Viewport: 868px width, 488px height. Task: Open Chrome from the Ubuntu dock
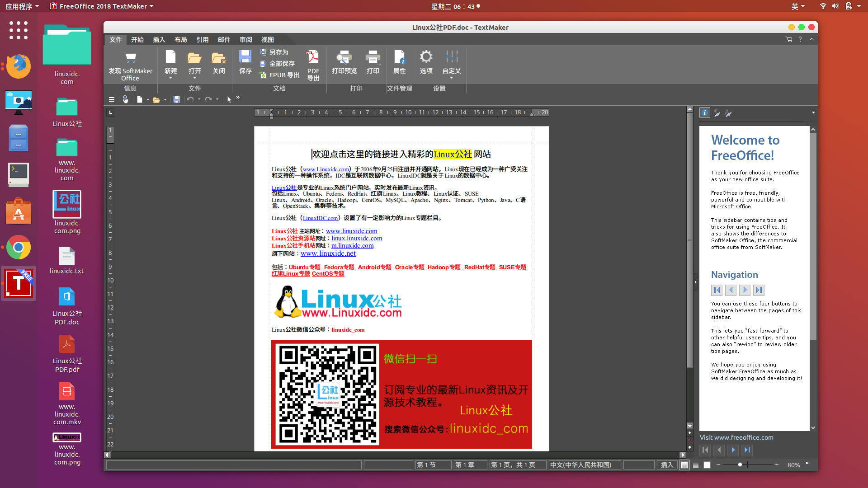[19, 247]
